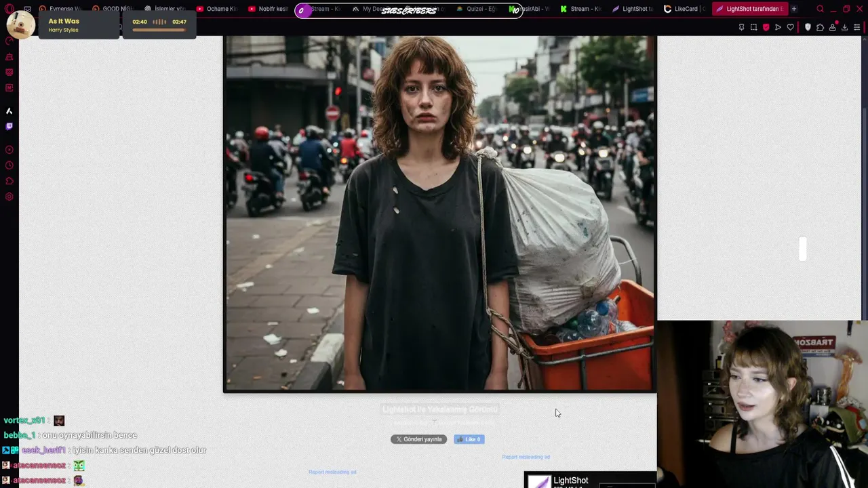Click the red ad blocker shield icon

[766, 27]
